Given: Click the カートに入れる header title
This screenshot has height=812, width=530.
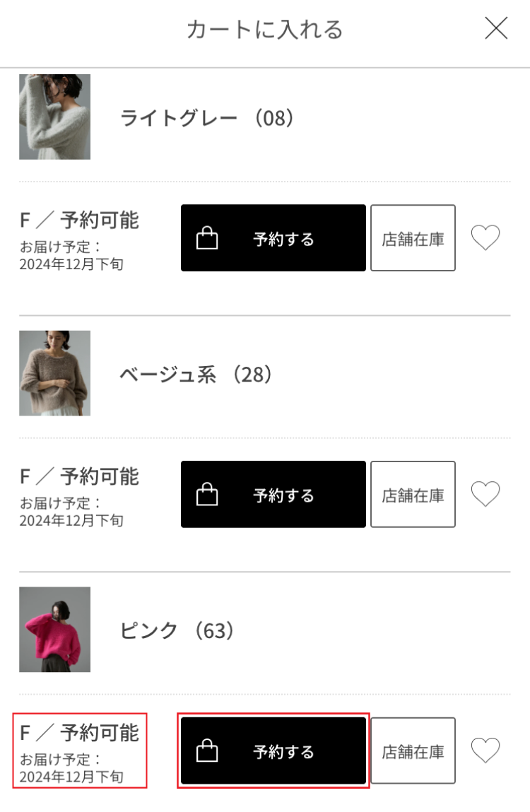Looking at the screenshot, I should tap(264, 30).
